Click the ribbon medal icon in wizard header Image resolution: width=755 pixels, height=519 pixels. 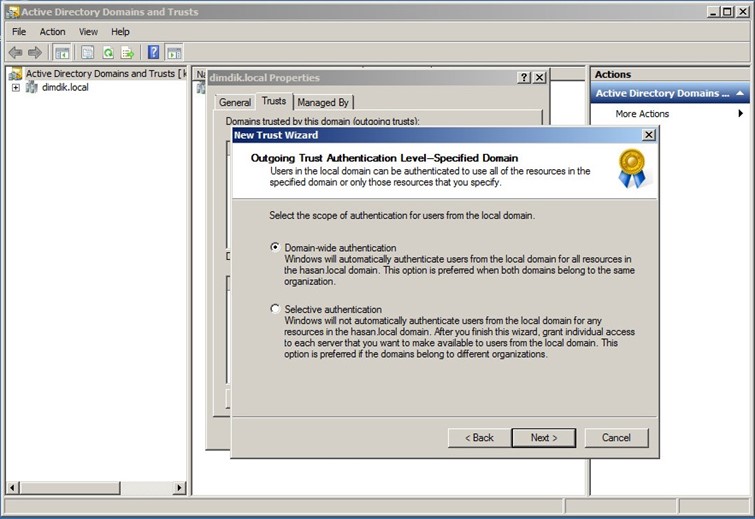click(x=632, y=169)
